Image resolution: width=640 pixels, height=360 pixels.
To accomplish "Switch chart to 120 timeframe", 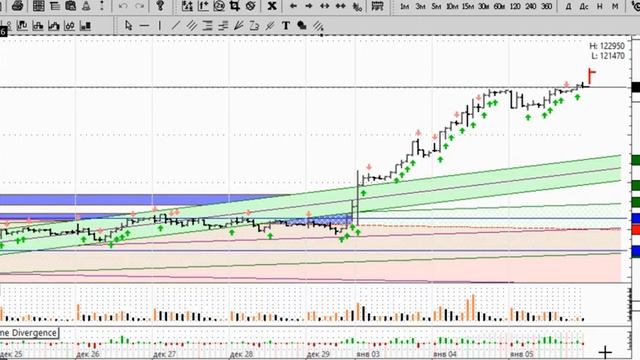I will coord(515,7).
